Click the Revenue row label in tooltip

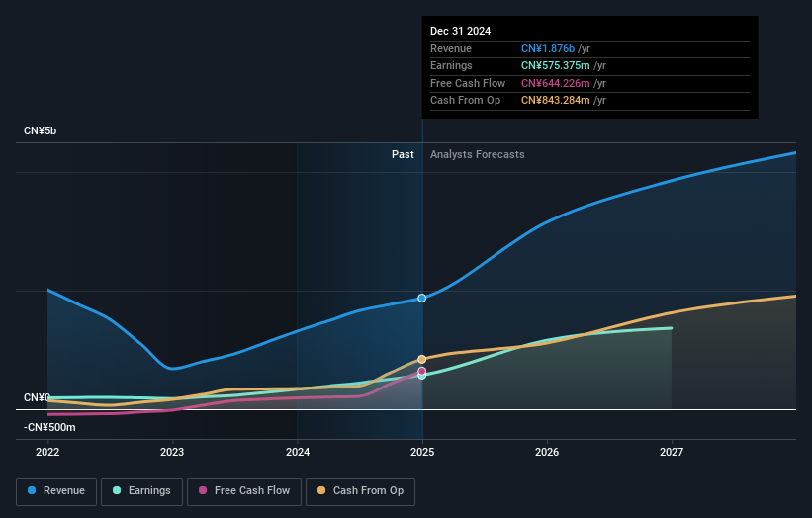coord(451,48)
